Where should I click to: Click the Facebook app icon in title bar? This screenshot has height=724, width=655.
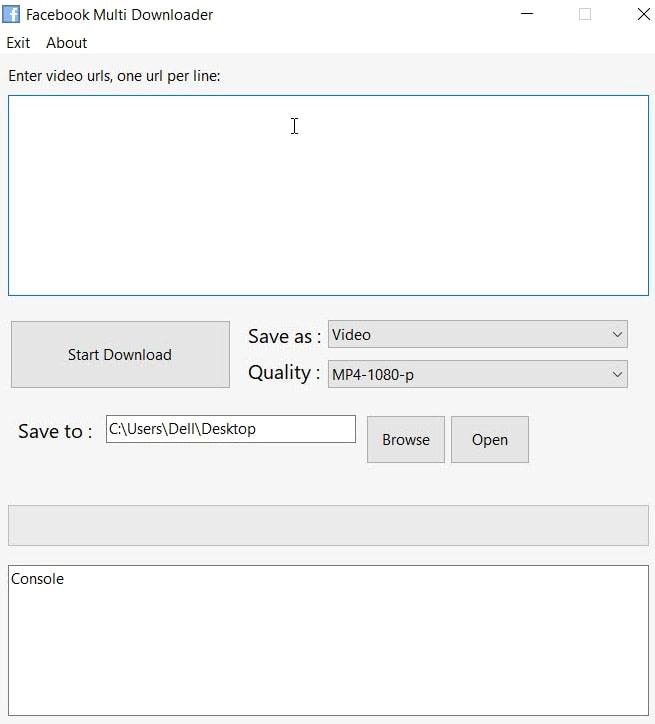pos(11,14)
